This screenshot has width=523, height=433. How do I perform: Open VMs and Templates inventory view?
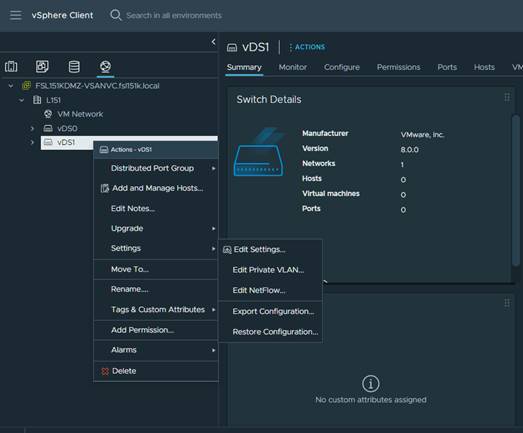click(42, 66)
